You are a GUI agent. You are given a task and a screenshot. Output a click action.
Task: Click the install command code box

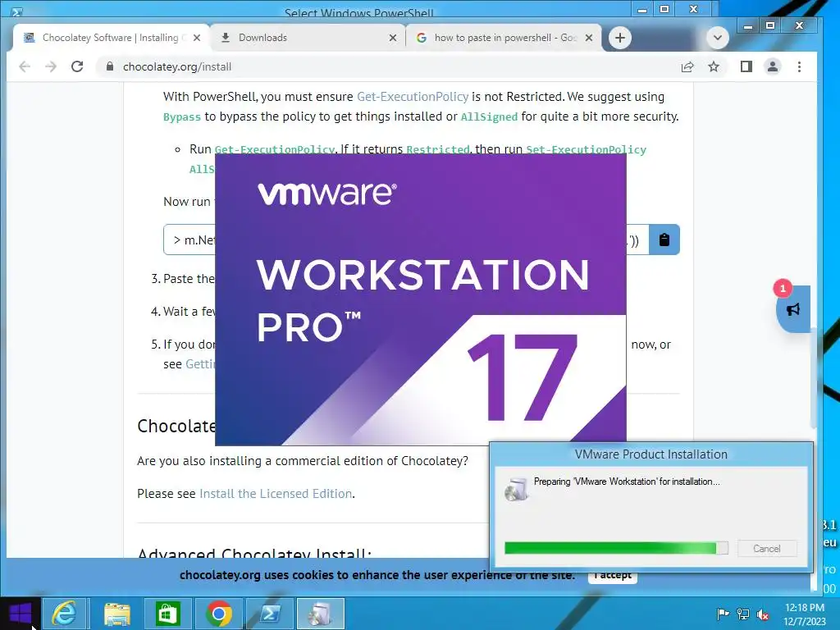click(x=406, y=240)
